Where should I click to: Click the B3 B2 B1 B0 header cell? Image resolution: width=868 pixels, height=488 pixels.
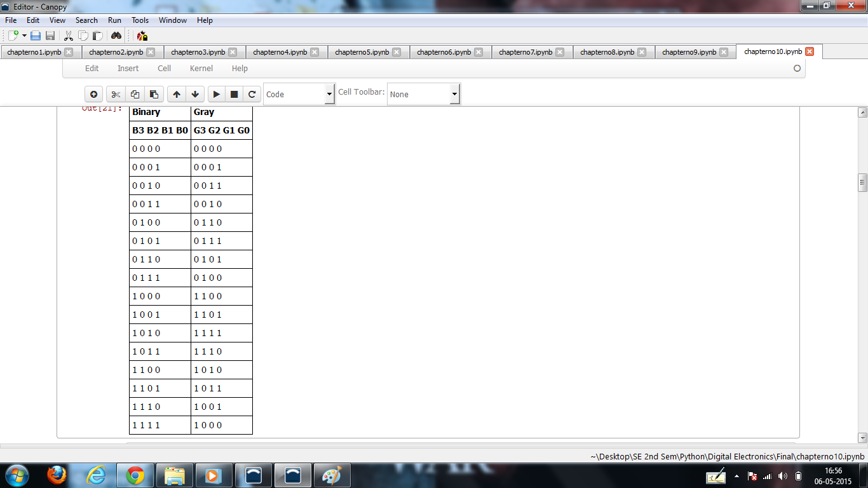tap(160, 130)
